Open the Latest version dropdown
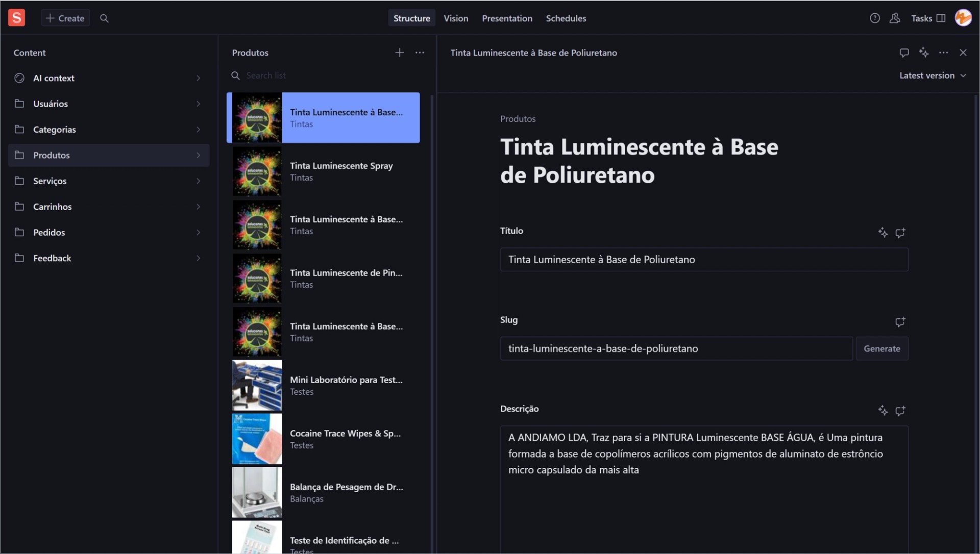Image resolution: width=980 pixels, height=554 pixels. tap(933, 75)
